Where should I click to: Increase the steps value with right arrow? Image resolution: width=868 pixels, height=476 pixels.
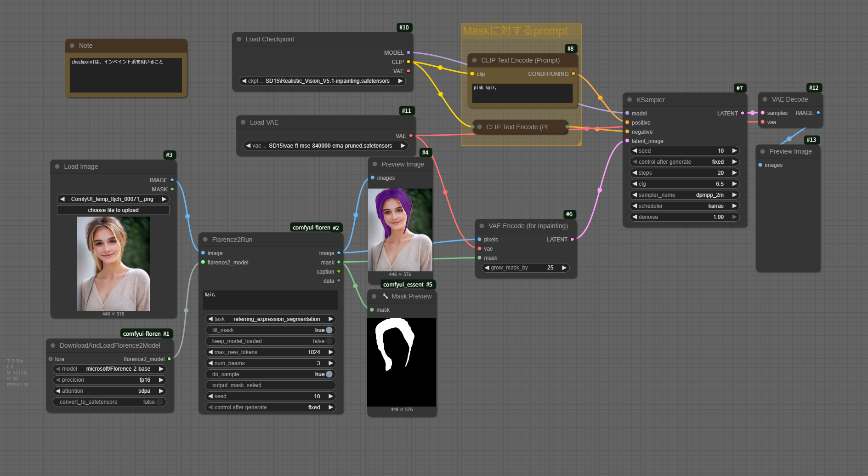pos(734,173)
